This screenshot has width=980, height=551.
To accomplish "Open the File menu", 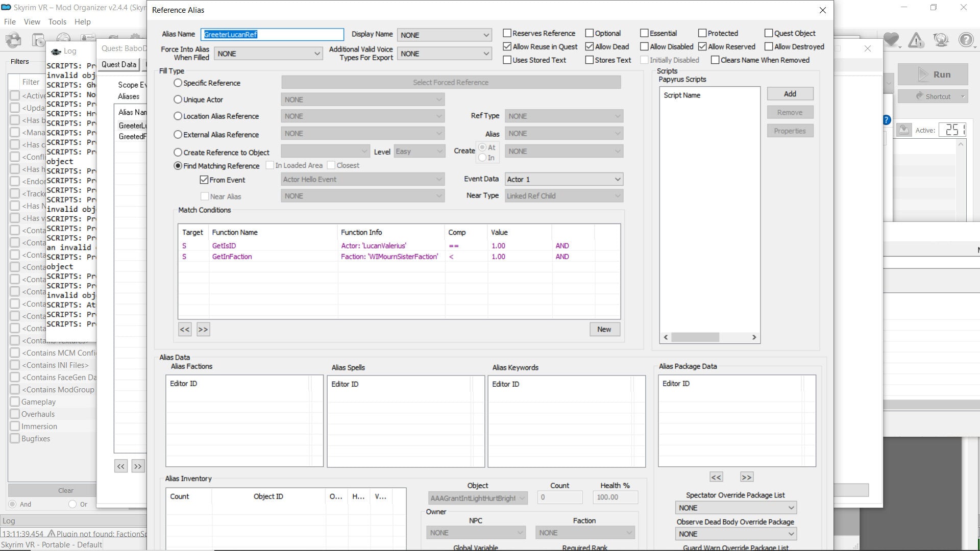I will [10, 22].
